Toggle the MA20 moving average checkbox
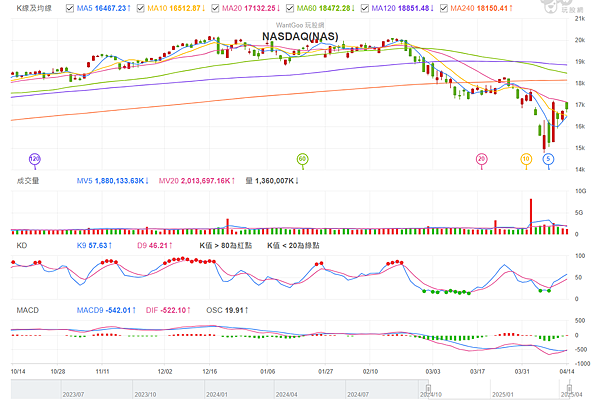 click(215, 8)
